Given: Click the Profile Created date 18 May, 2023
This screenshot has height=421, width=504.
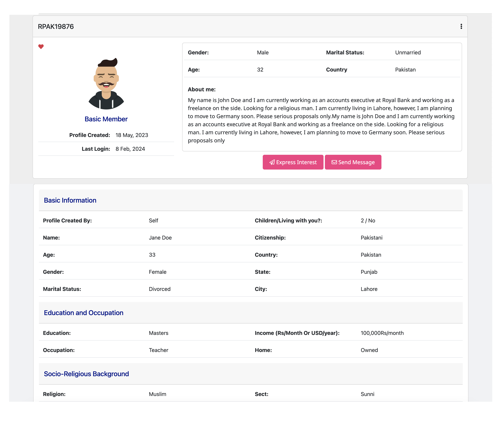Looking at the screenshot, I should (x=131, y=135).
